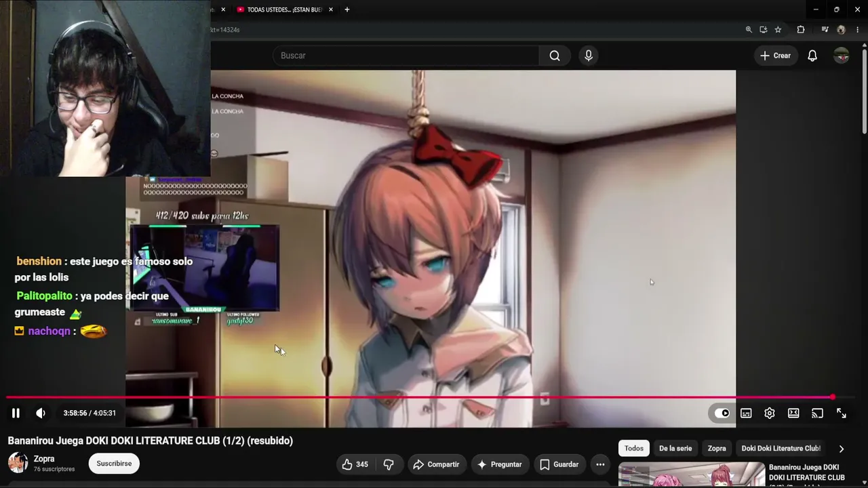The image size is (868, 488).
Task: Open player settings gear
Action: click(x=770, y=413)
